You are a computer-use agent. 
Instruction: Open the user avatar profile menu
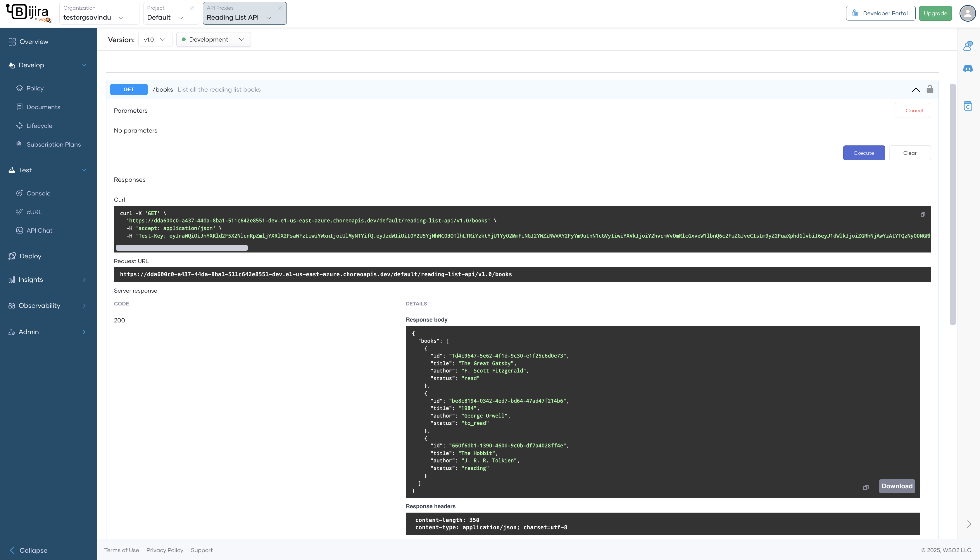[967, 13]
